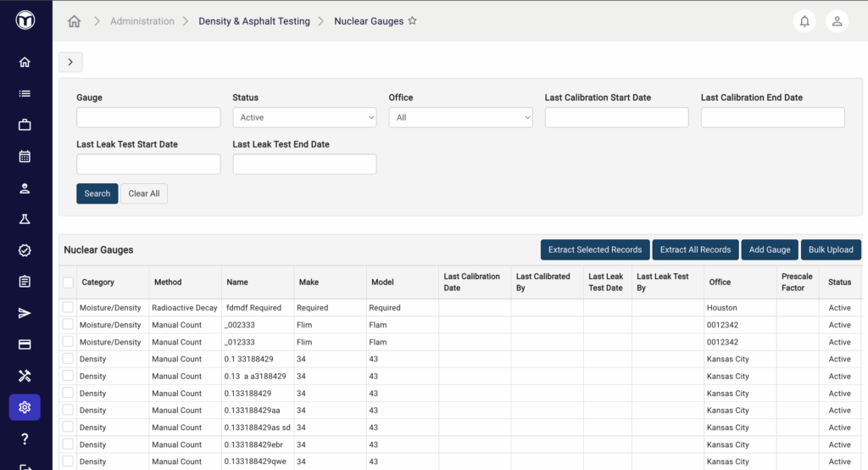
Task: Click the Nuclear Gauges breadcrumb
Action: point(369,21)
